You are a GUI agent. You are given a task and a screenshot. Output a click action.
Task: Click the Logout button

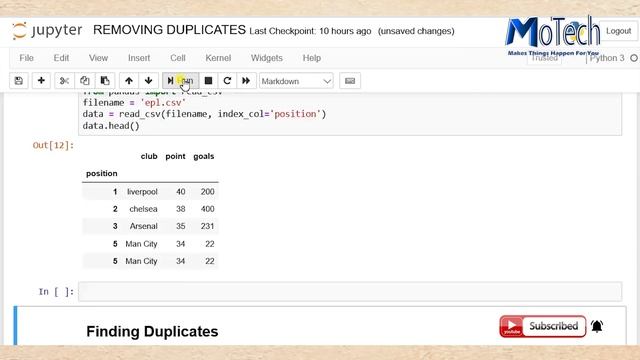click(x=618, y=31)
